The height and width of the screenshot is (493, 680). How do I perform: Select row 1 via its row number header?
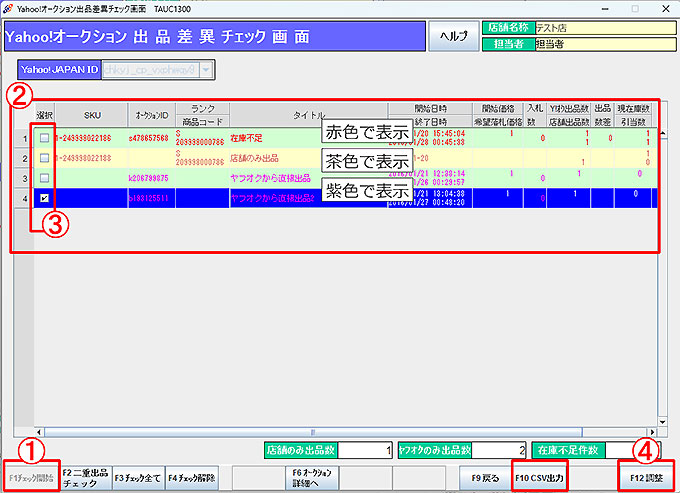23,138
